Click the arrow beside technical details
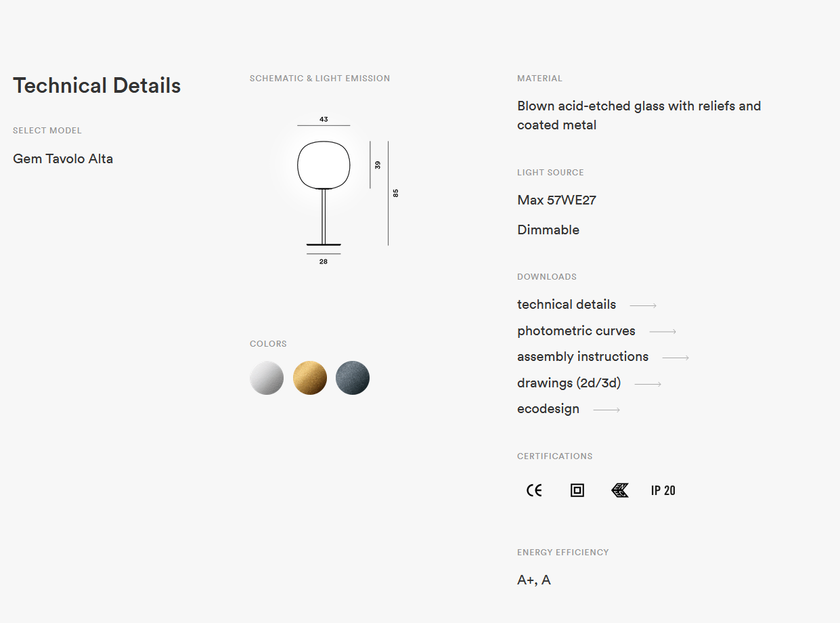 643,305
